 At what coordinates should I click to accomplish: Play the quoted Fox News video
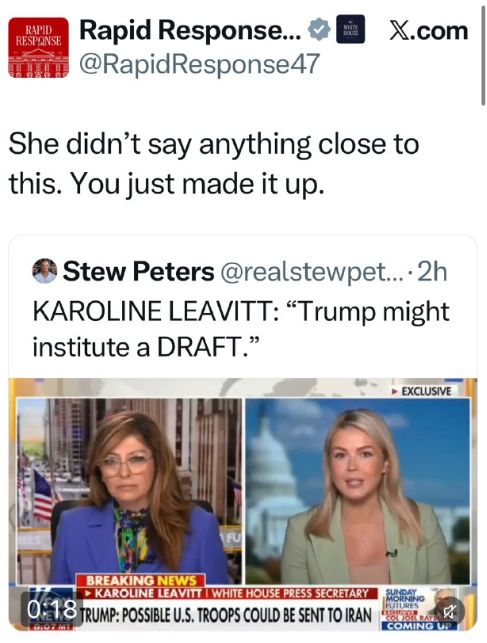coord(243,504)
